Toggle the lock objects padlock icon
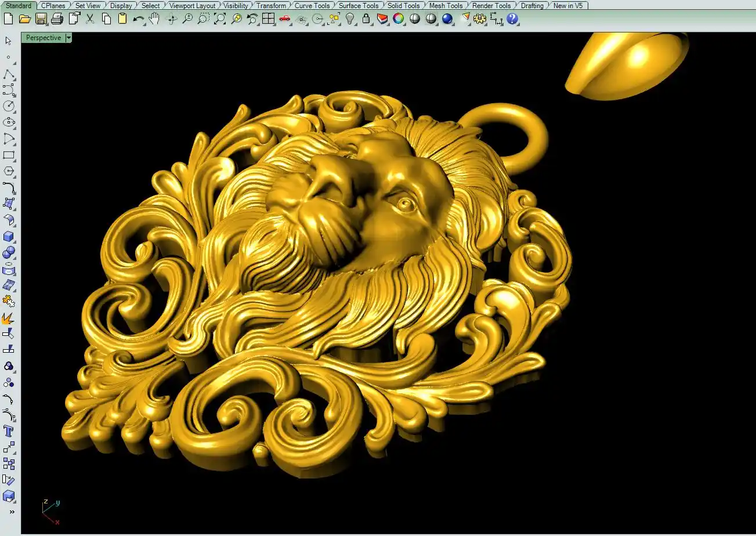Viewport: 756px width, 536px height. [x=366, y=19]
